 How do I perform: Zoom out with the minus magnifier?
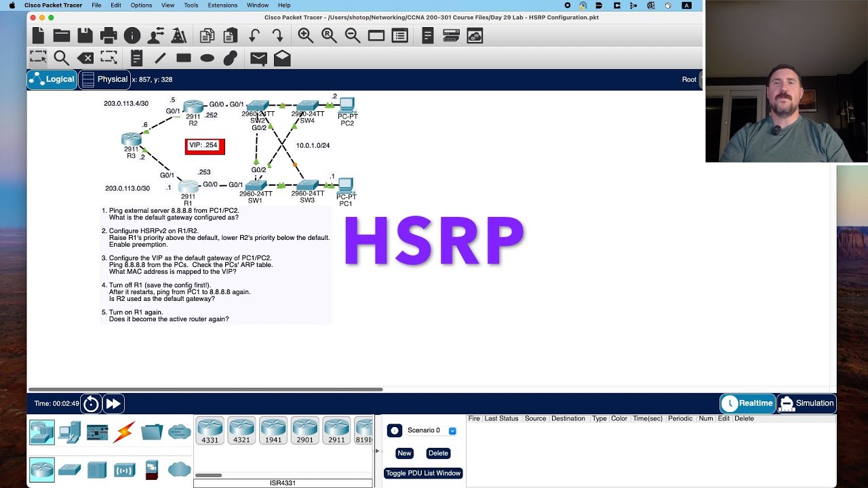pyautogui.click(x=353, y=36)
